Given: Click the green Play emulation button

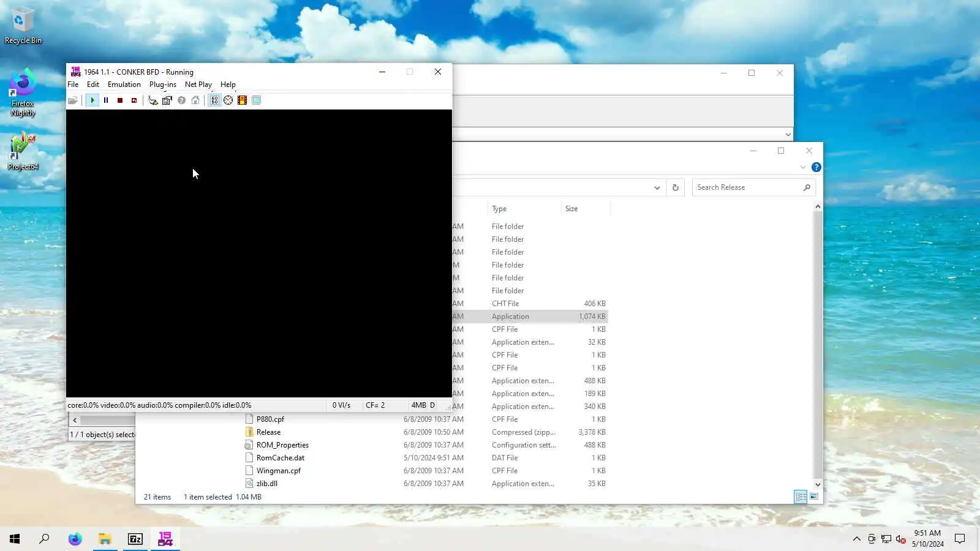Looking at the screenshot, I should [x=92, y=100].
